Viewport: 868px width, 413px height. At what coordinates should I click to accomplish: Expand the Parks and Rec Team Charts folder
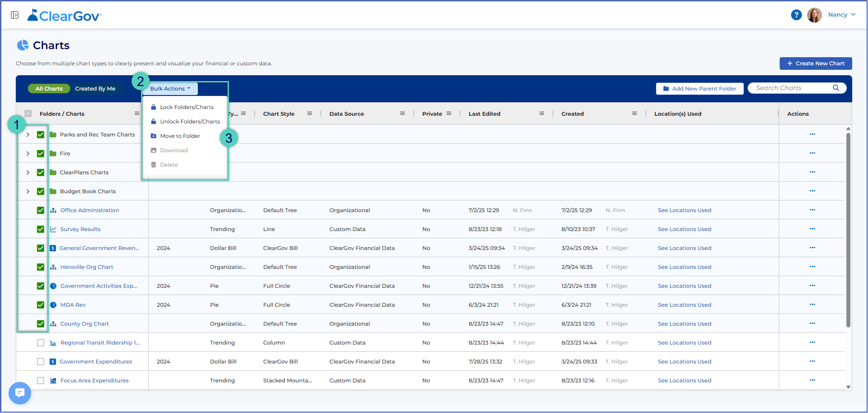pyautogui.click(x=28, y=135)
